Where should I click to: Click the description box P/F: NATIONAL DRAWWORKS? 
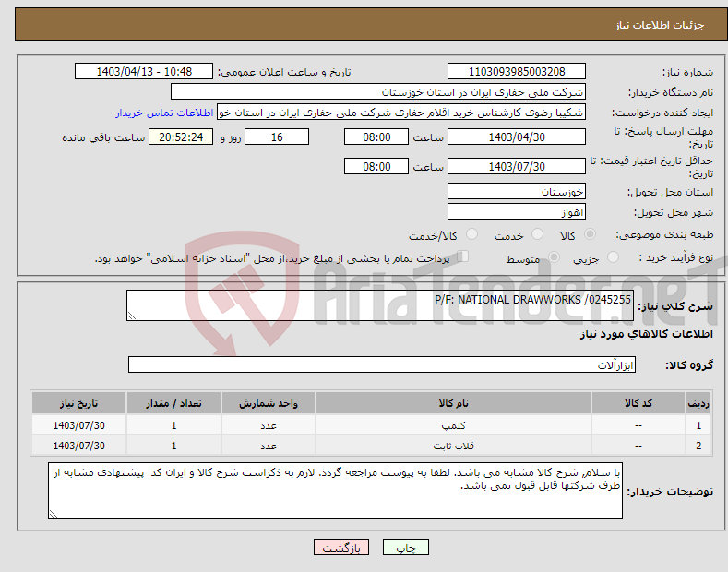point(380,305)
